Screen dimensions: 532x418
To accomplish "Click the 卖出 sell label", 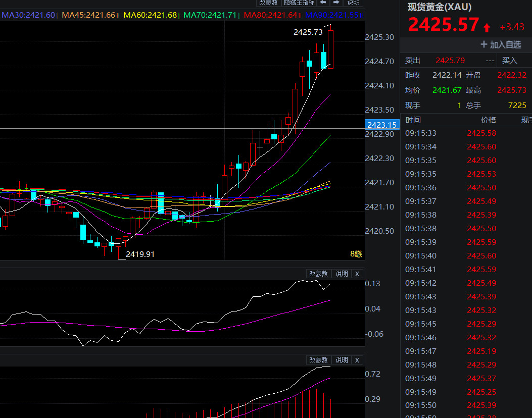I will click(413, 60).
